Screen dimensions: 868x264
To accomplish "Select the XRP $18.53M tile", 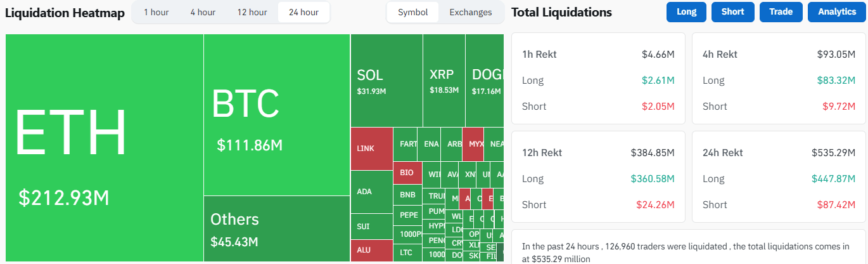I will (x=444, y=81).
